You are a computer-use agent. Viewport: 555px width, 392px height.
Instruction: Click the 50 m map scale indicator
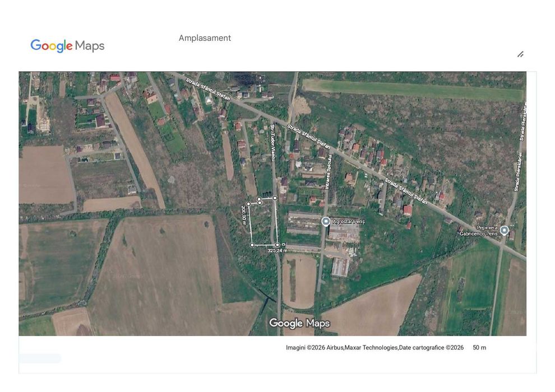click(479, 347)
